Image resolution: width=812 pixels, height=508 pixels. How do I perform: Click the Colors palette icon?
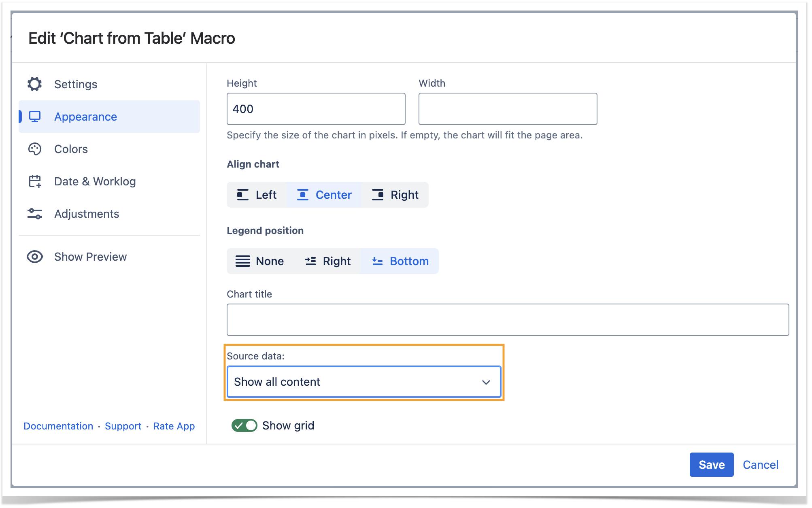point(35,149)
